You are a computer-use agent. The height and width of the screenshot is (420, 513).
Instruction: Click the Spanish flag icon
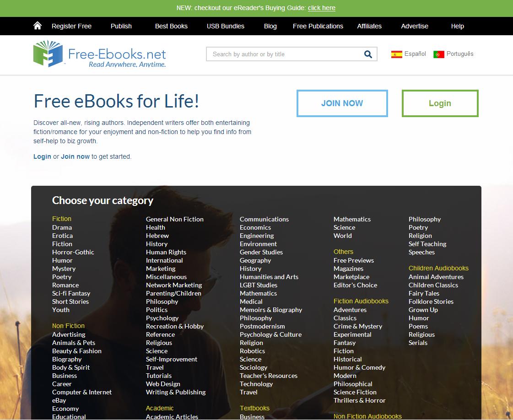point(396,54)
